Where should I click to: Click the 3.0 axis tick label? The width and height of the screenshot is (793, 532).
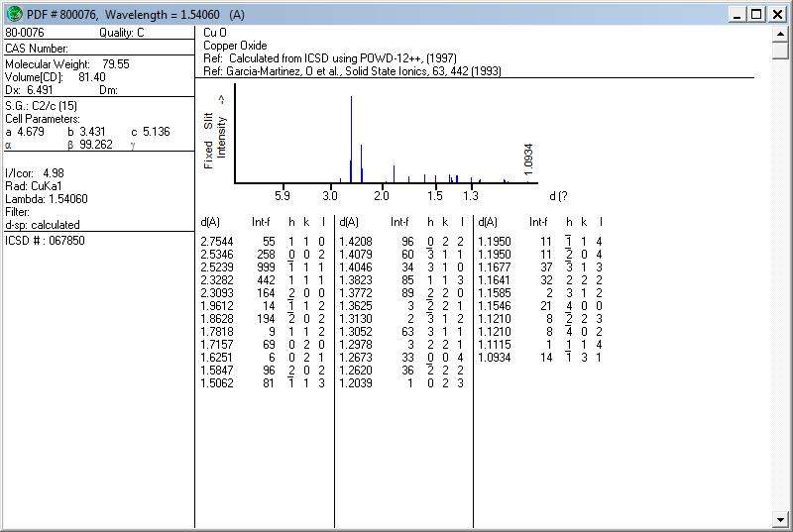click(x=330, y=196)
